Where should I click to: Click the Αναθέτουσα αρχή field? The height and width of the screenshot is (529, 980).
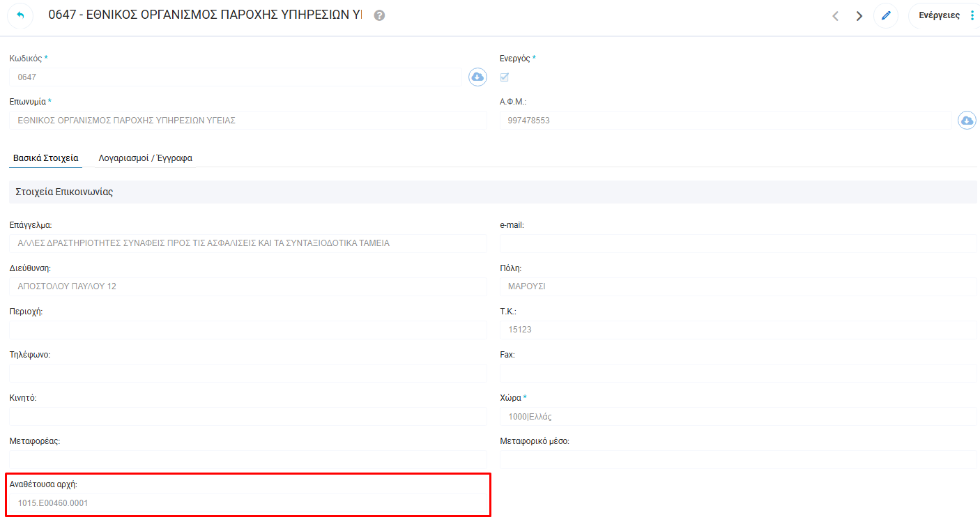click(247, 503)
